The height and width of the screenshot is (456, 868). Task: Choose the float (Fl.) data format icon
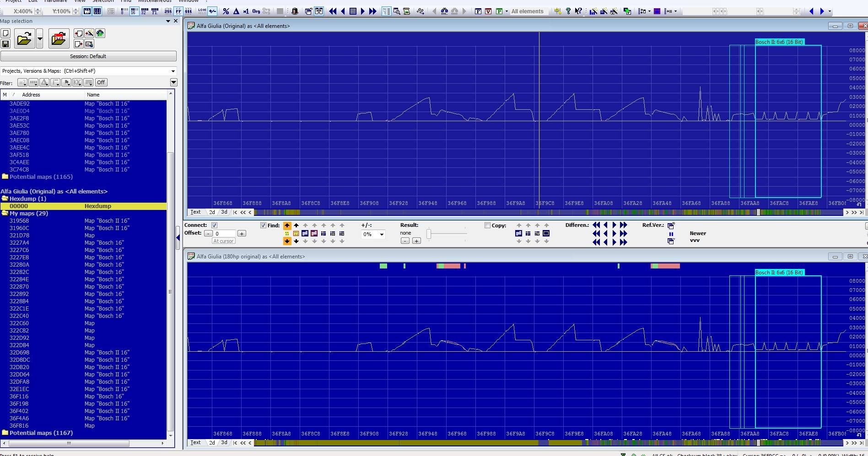point(154,11)
